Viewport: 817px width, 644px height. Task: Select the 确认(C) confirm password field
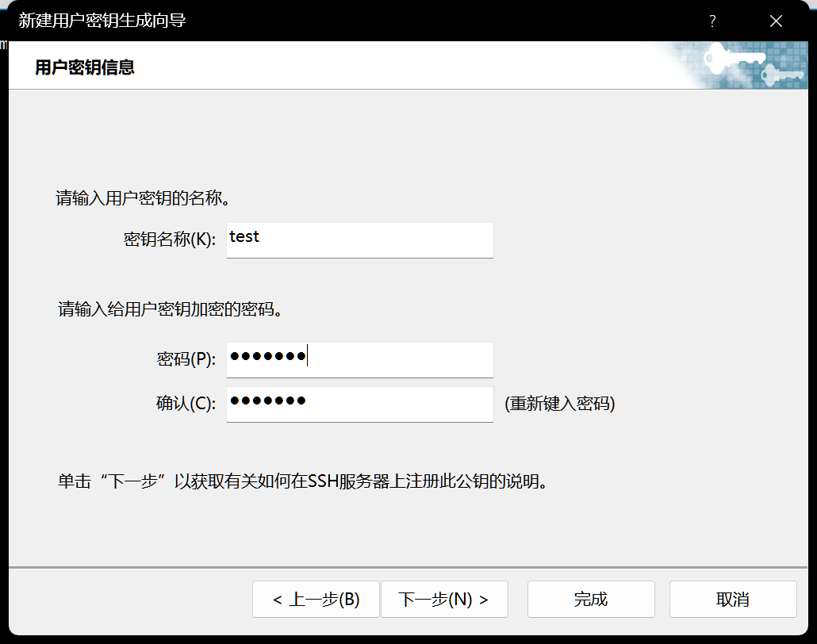359,404
